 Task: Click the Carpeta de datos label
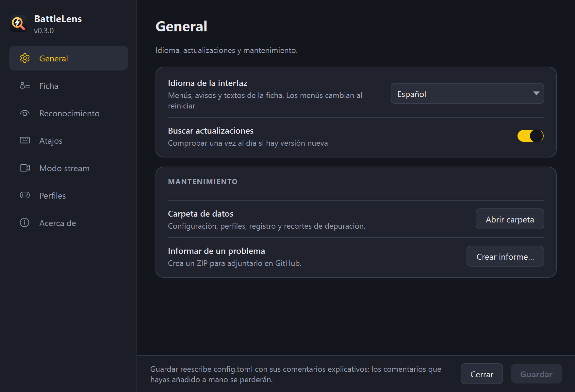click(x=201, y=214)
